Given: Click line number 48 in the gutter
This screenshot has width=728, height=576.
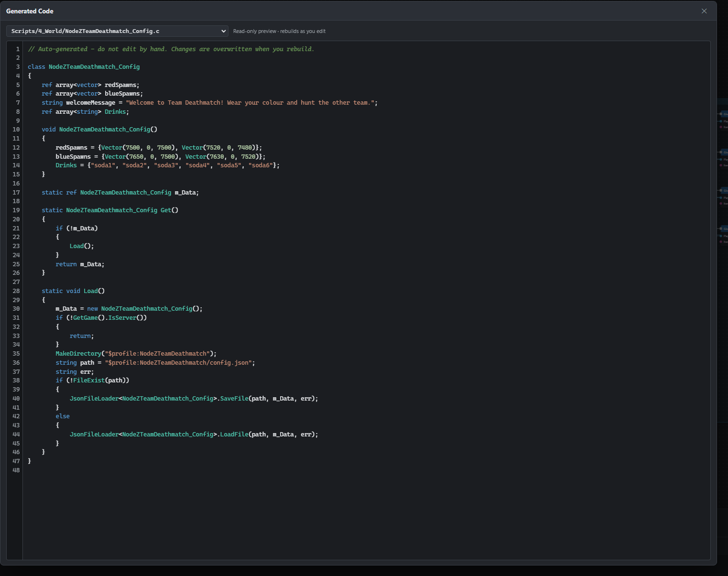Looking at the screenshot, I should click(x=16, y=470).
